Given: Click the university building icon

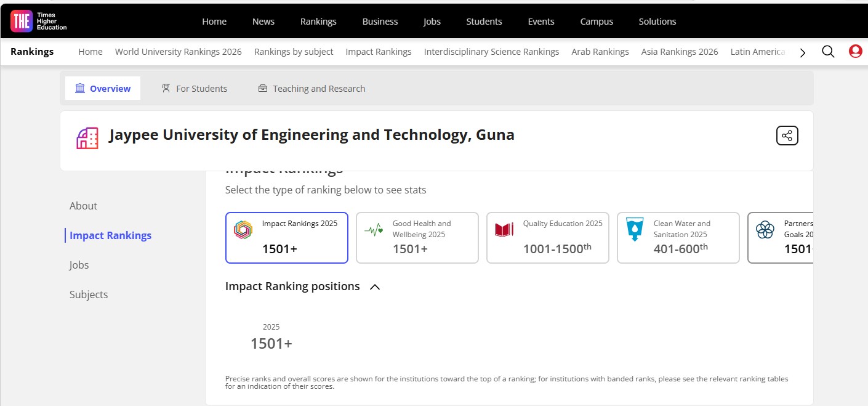Looking at the screenshot, I should [x=87, y=138].
